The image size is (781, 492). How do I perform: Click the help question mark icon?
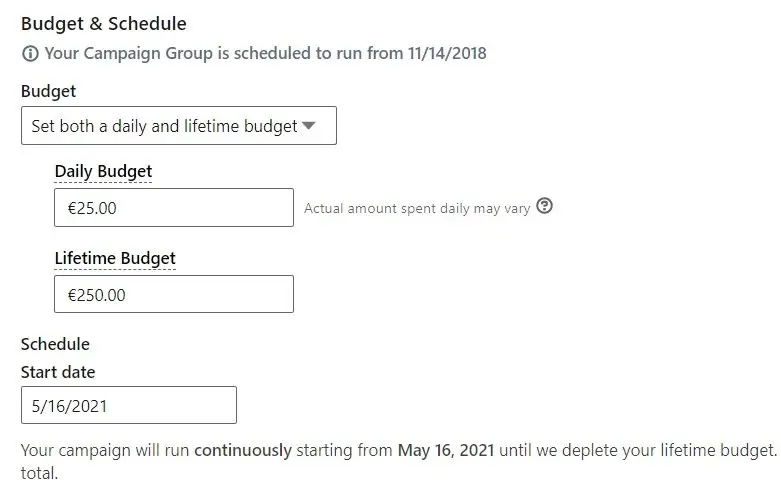click(x=544, y=206)
